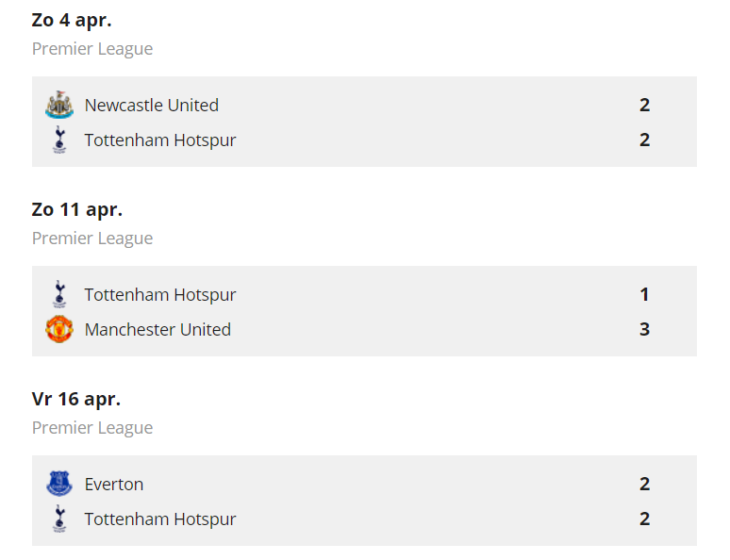This screenshot has width=730, height=560.
Task: Open Tottenham Hotspur name above Manchester United
Action: pos(160,295)
